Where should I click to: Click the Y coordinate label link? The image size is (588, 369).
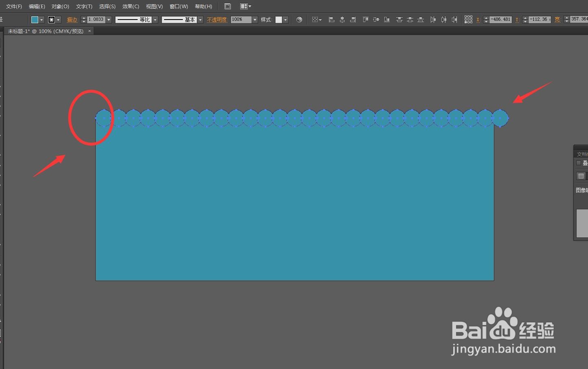pos(517,20)
